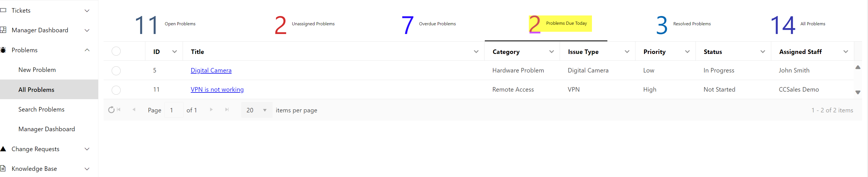
Task: Click the Change Requests triangle icon
Action: coord(3,149)
